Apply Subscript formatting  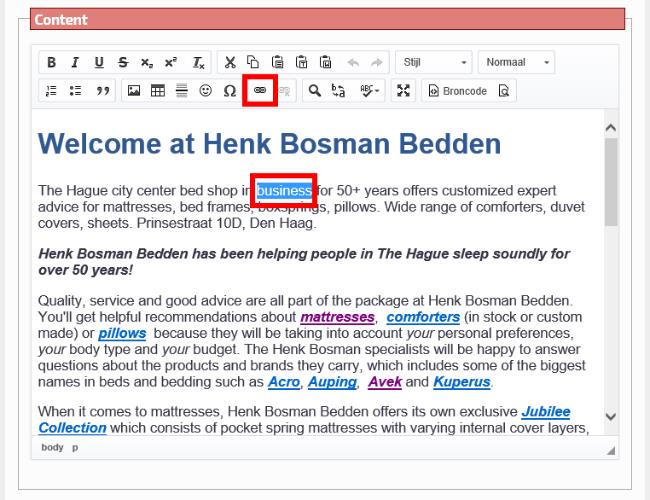(x=147, y=63)
